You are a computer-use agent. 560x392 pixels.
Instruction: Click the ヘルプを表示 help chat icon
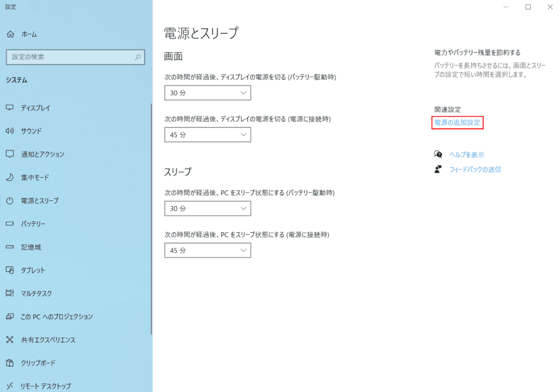coord(438,154)
